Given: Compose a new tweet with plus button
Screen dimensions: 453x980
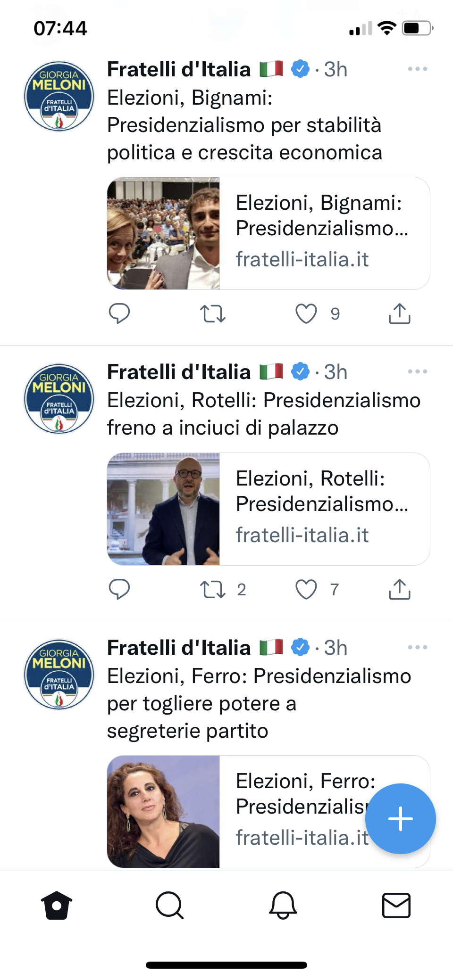Looking at the screenshot, I should coord(400,819).
